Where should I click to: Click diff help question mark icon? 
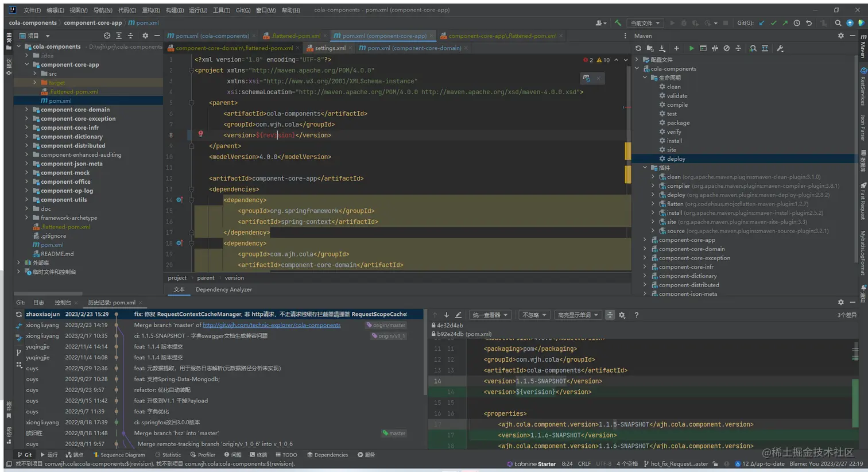636,315
